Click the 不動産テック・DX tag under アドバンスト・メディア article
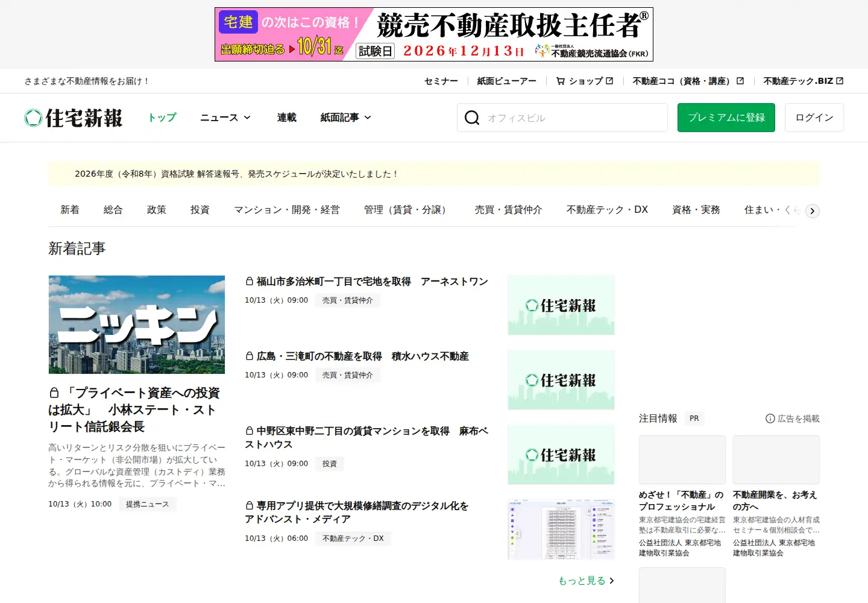Viewport: 868px width, 603px height. (353, 538)
